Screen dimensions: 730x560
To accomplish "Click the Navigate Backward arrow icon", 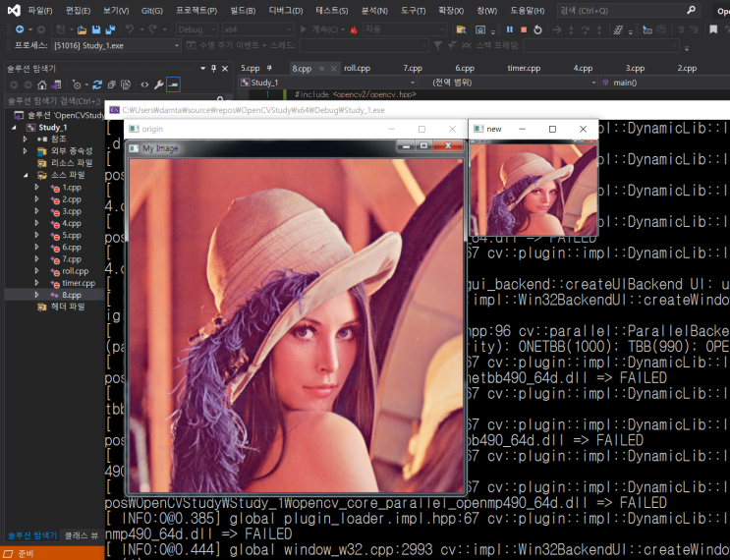I will (20, 29).
